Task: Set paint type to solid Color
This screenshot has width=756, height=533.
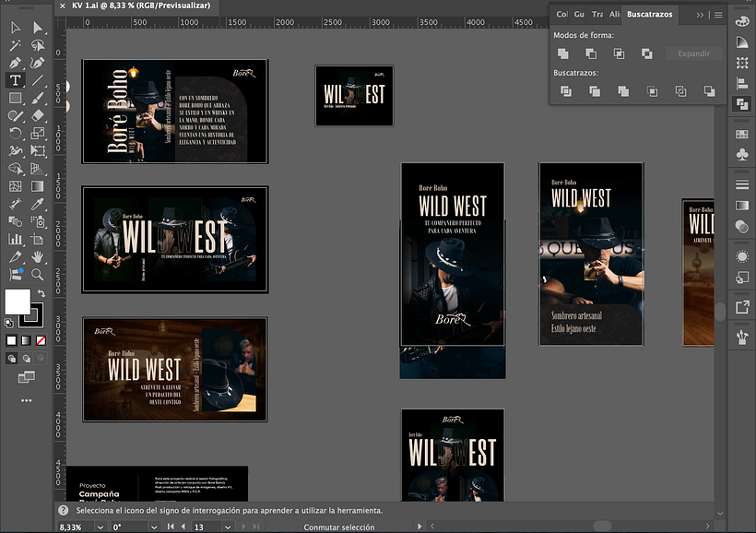Action: pyautogui.click(x=12, y=340)
